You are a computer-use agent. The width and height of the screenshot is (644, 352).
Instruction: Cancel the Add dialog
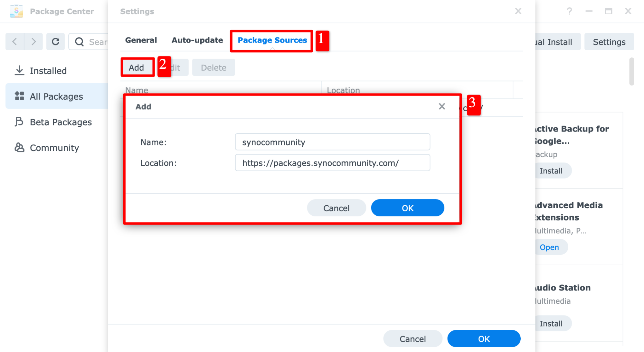pyautogui.click(x=336, y=208)
